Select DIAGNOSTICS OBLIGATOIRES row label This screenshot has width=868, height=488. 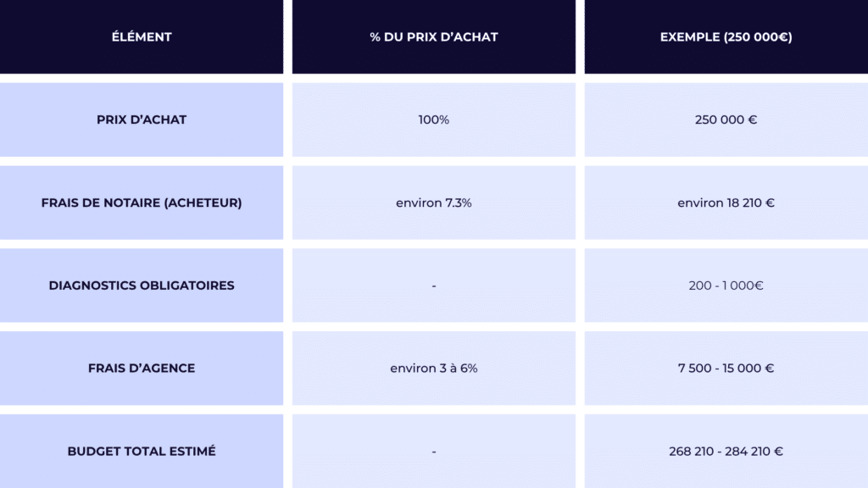point(142,286)
